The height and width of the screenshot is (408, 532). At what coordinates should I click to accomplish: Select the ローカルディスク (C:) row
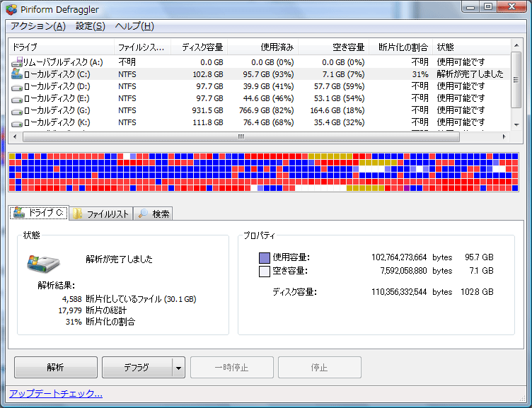(260, 74)
